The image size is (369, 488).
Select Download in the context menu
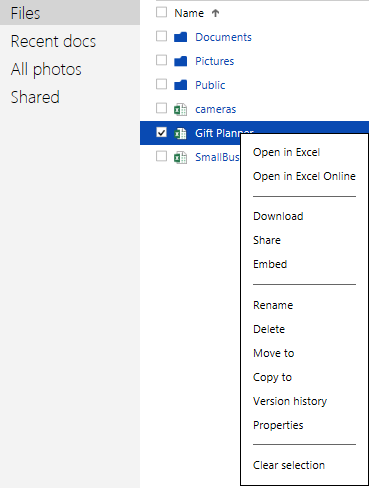click(x=278, y=216)
